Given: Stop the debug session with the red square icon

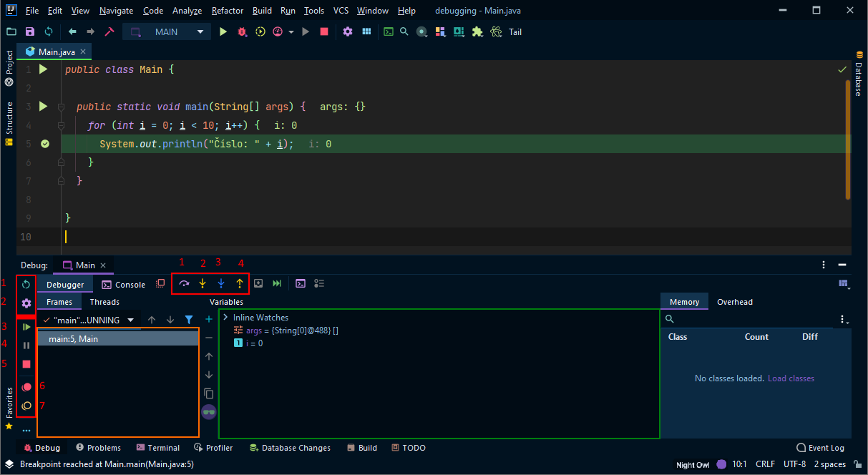Looking at the screenshot, I should click(26, 364).
